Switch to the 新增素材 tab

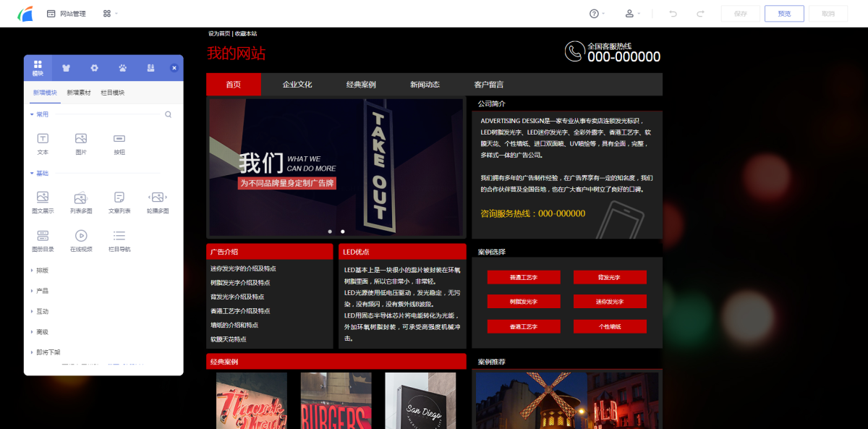click(x=79, y=93)
